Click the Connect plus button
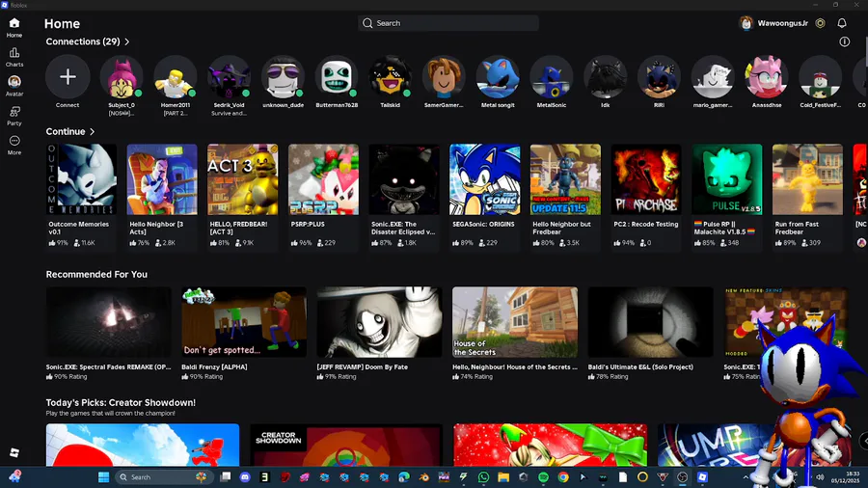The image size is (868, 488). [68, 77]
